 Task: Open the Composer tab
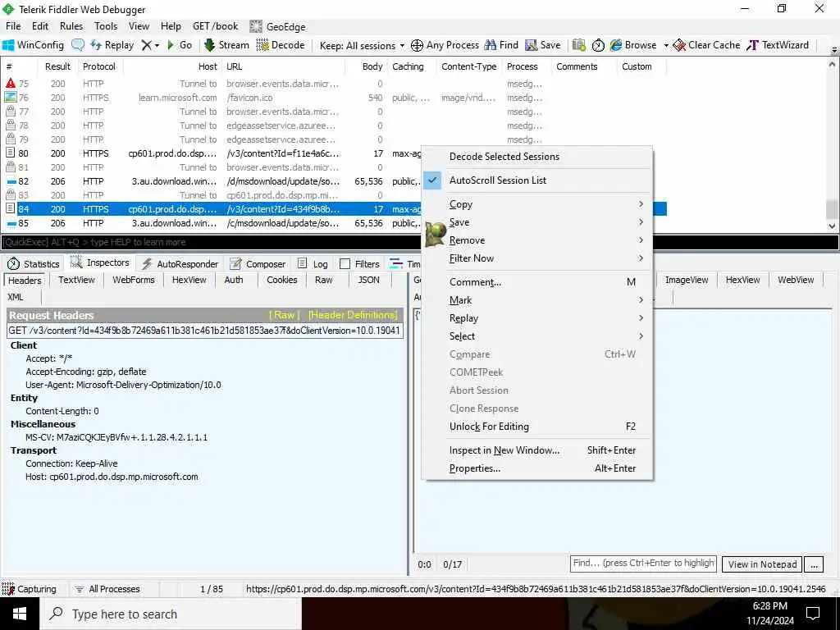pyautogui.click(x=258, y=263)
